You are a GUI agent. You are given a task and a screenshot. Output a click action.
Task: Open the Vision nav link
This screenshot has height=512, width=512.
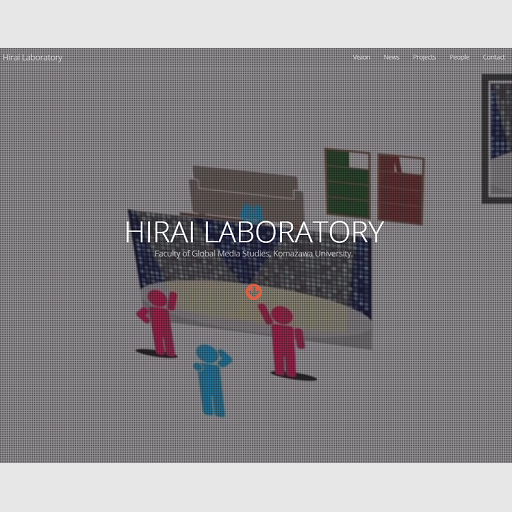361,57
